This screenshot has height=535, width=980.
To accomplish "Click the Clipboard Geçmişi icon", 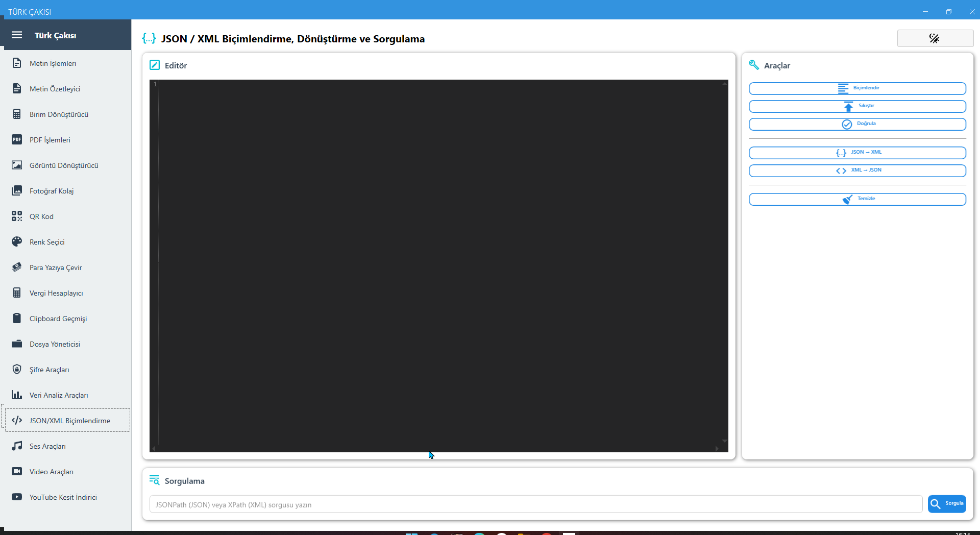I will tap(17, 319).
